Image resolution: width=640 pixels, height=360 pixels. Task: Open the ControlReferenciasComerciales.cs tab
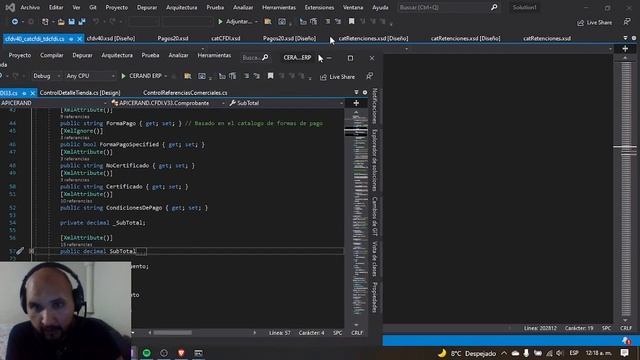click(185, 93)
